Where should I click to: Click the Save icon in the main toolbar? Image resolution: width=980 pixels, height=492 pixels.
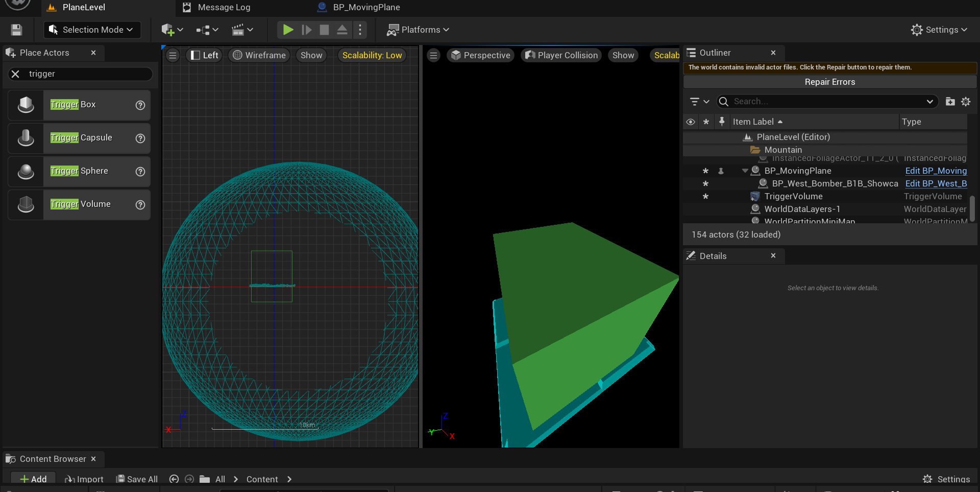click(16, 30)
